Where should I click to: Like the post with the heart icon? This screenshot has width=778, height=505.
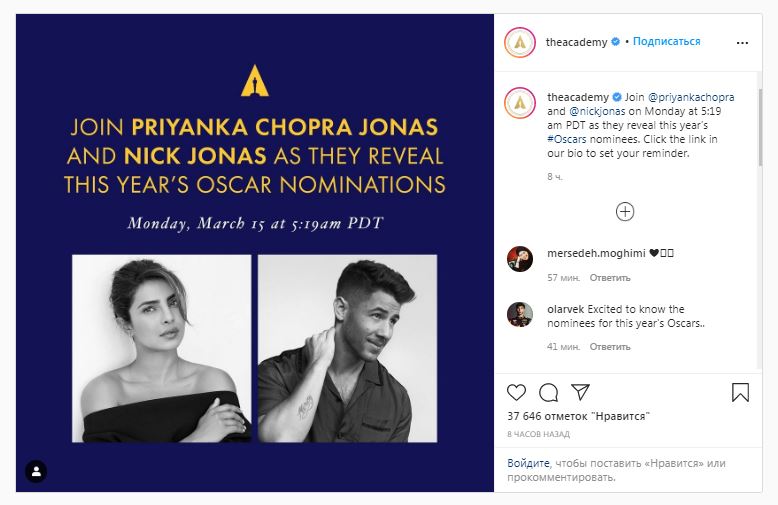pyautogui.click(x=518, y=391)
